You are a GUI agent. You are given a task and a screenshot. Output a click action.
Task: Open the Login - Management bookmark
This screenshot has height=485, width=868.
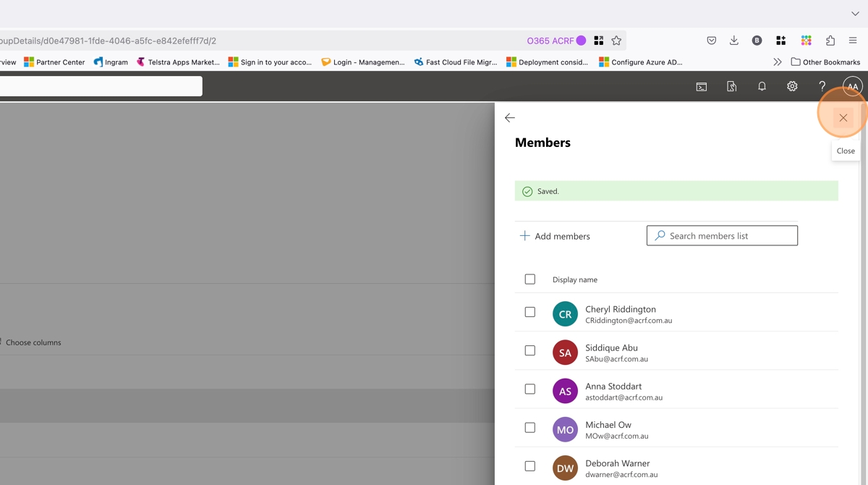(x=363, y=62)
